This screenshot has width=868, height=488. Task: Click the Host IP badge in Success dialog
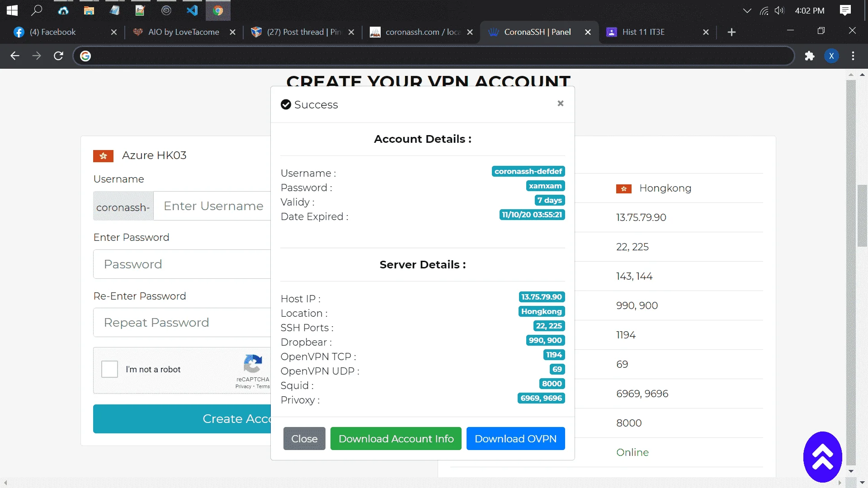click(x=542, y=297)
